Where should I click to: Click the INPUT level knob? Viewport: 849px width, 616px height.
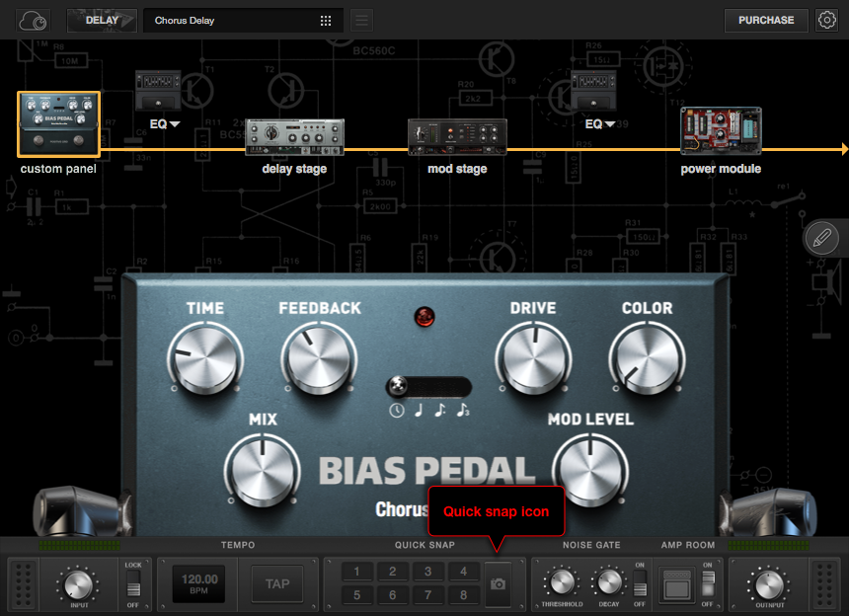[79, 585]
